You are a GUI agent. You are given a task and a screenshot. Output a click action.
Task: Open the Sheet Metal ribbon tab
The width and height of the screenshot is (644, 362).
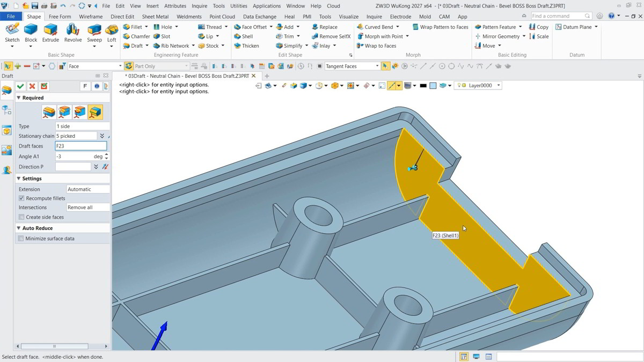[x=155, y=17]
